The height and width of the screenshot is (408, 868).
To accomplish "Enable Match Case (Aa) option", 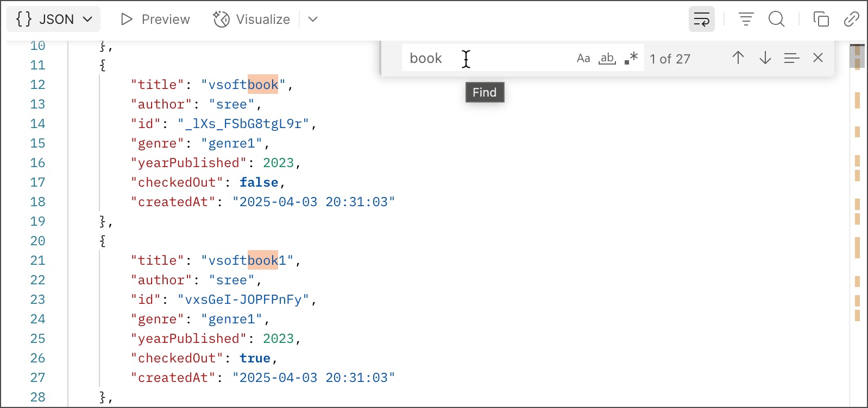I will [583, 58].
